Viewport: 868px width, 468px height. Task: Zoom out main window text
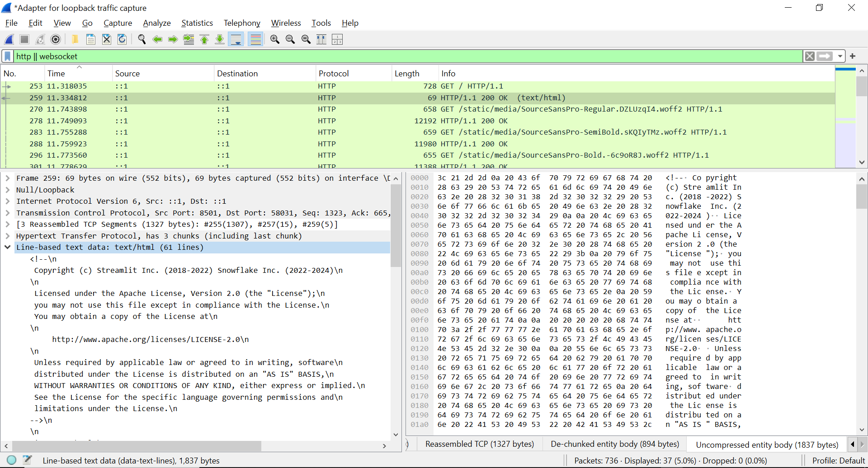(290, 39)
